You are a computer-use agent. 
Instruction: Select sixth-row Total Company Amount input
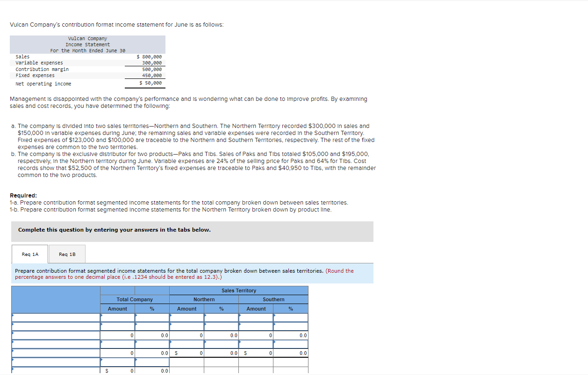pyautogui.click(x=118, y=362)
